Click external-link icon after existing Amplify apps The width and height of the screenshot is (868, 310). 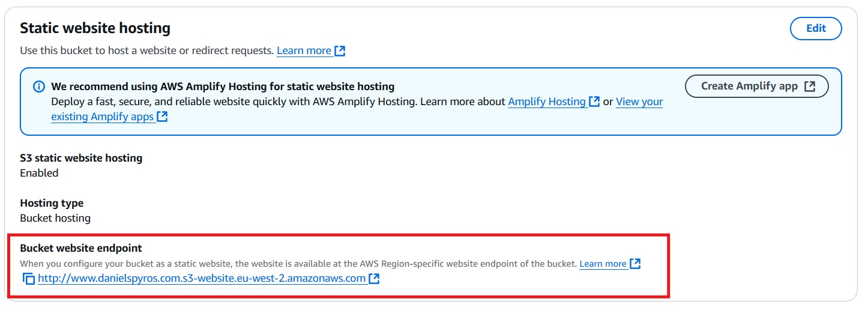(x=162, y=117)
